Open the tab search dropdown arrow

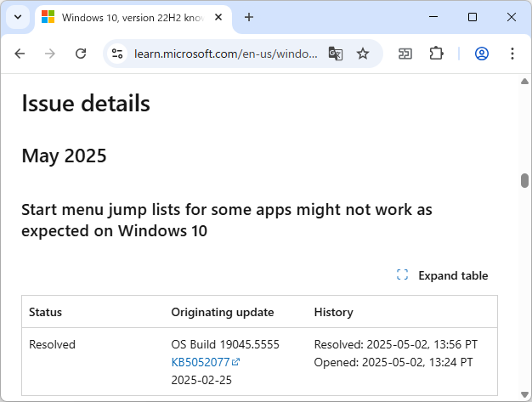[x=18, y=17]
